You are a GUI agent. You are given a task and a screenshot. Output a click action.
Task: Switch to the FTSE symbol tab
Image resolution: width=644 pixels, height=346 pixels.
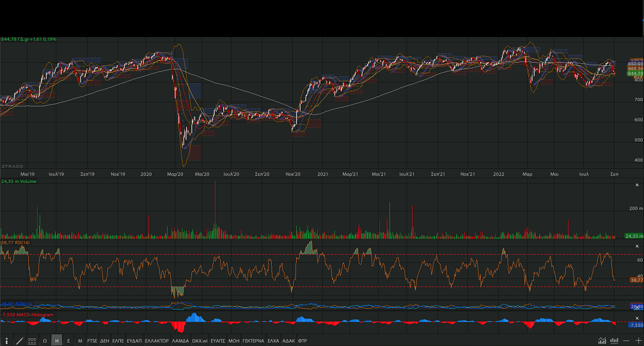pyautogui.click(x=93, y=341)
